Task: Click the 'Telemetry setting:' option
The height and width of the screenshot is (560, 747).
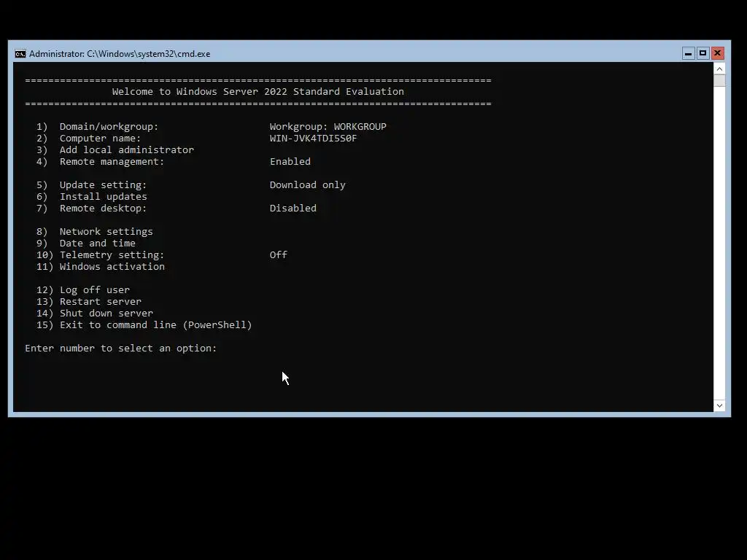Action: 100,254
